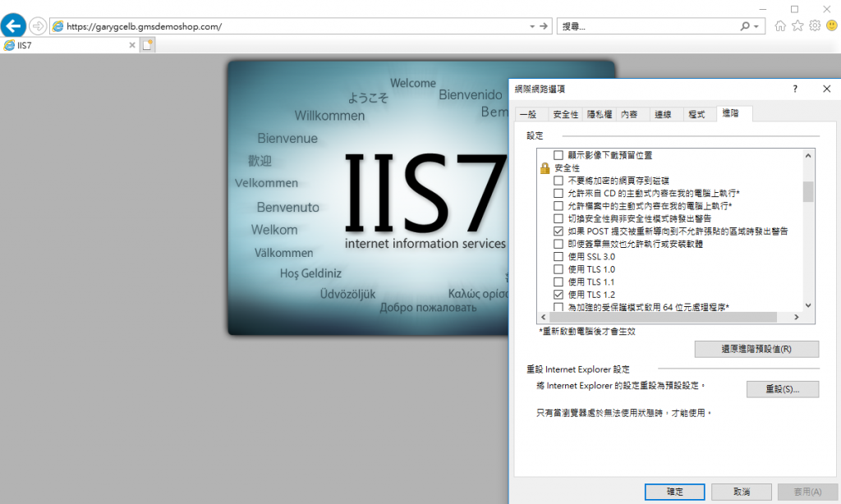Select the IIS7 browser tab
The image size is (841, 504).
click(x=70, y=46)
